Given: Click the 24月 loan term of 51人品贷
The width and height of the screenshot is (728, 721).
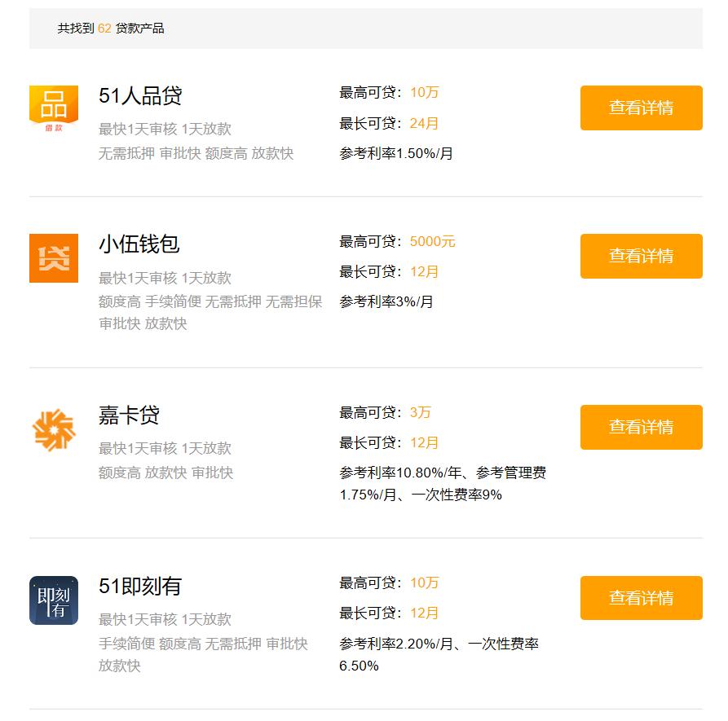Looking at the screenshot, I should 426,125.
